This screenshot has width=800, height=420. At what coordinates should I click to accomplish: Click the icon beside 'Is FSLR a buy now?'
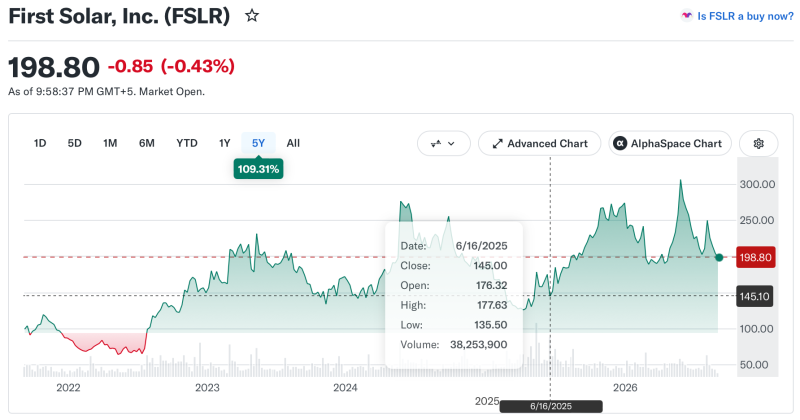(x=686, y=16)
